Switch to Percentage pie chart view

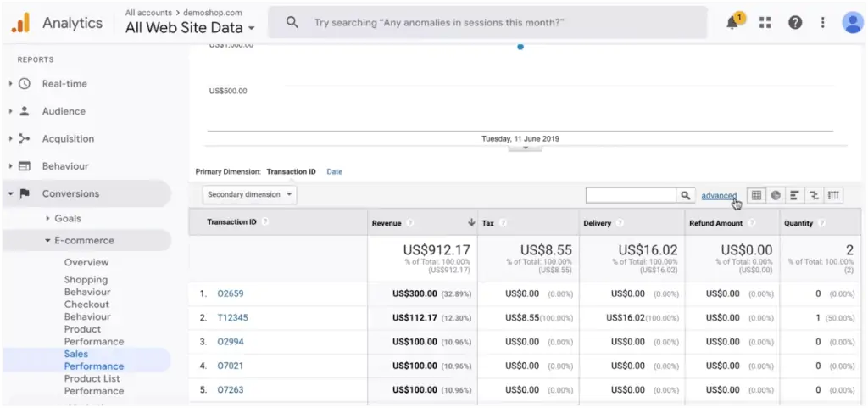[x=776, y=195]
